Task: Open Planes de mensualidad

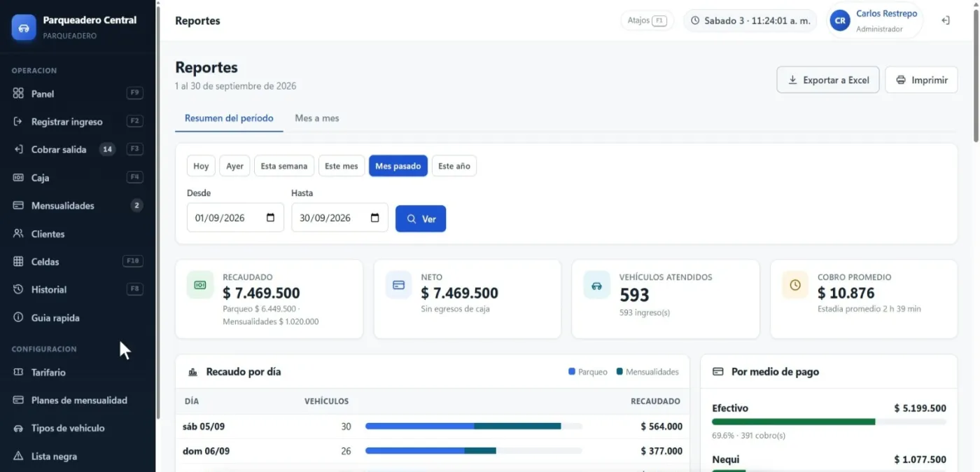Action: (78, 400)
